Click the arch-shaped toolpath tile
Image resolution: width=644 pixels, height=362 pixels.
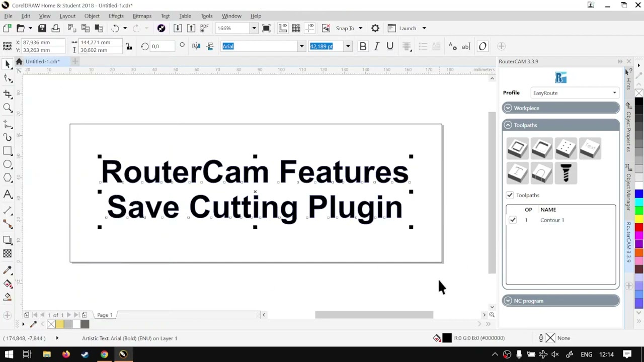pyautogui.click(x=541, y=173)
